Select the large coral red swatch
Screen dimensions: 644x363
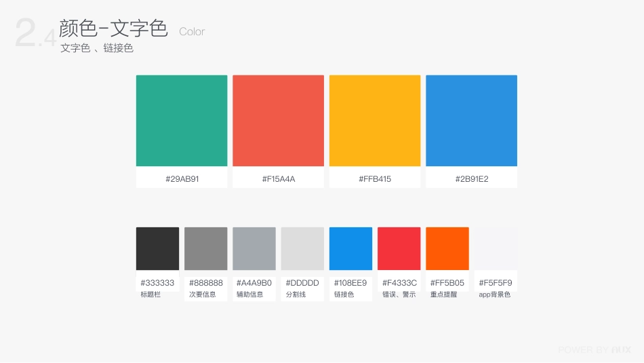coord(278,121)
